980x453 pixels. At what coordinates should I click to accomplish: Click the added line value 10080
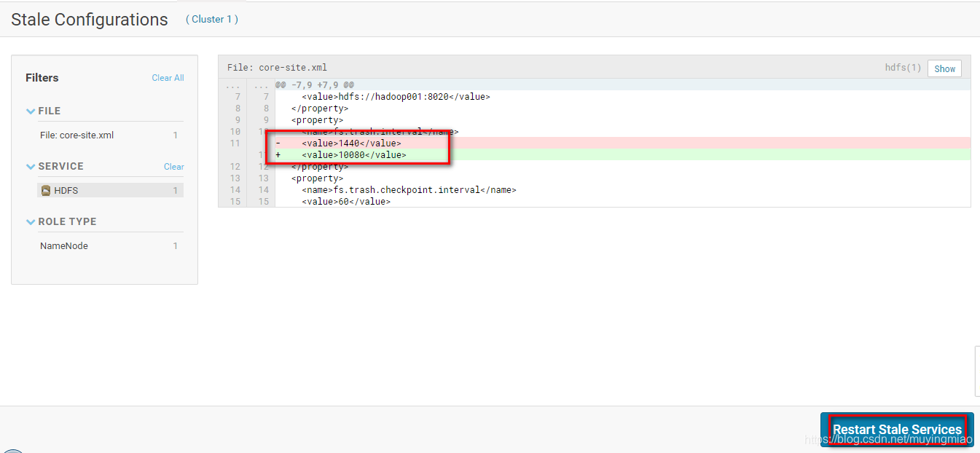tap(354, 155)
